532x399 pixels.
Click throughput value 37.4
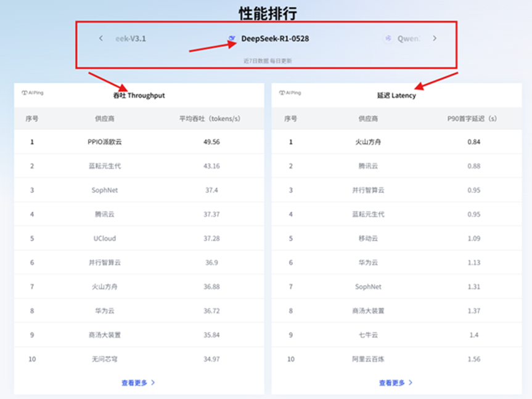[x=211, y=190]
